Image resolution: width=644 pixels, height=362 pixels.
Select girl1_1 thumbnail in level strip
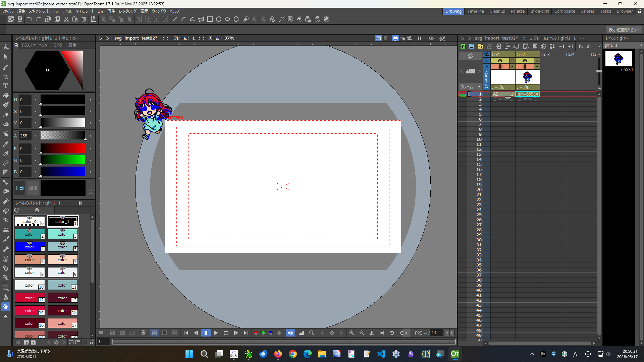[619, 59]
